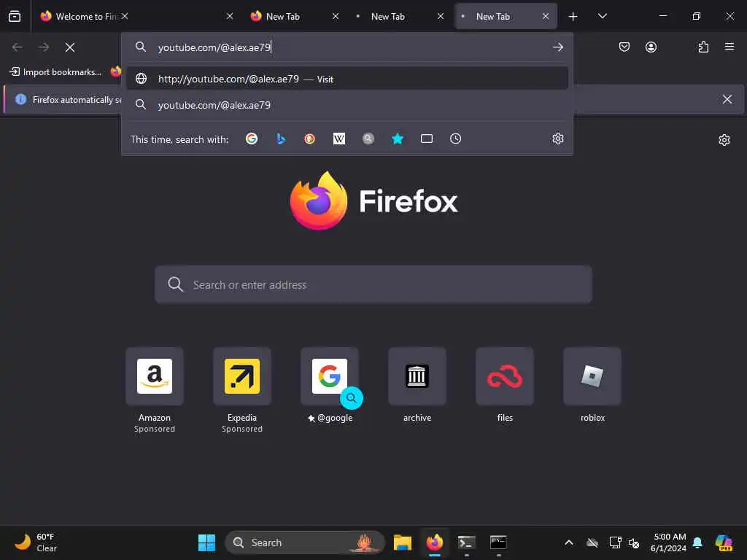
Task: Search history with clock icon
Action: click(455, 139)
